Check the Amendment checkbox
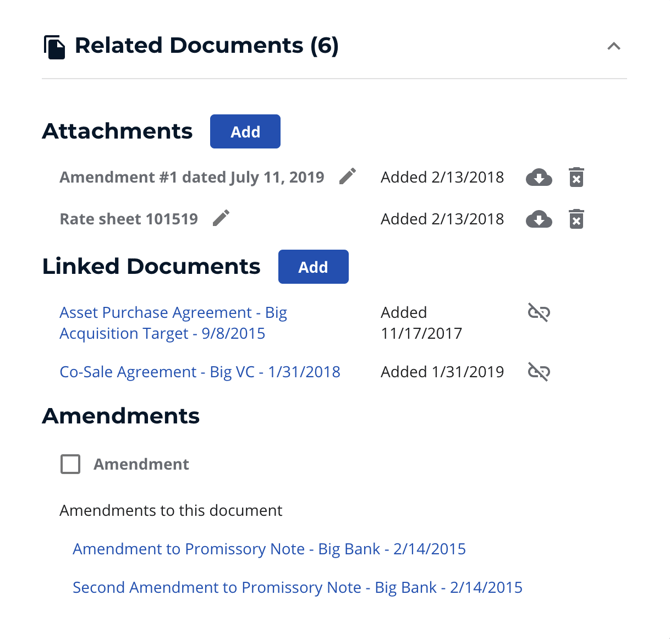The width and height of the screenshot is (670, 639). 70,464
